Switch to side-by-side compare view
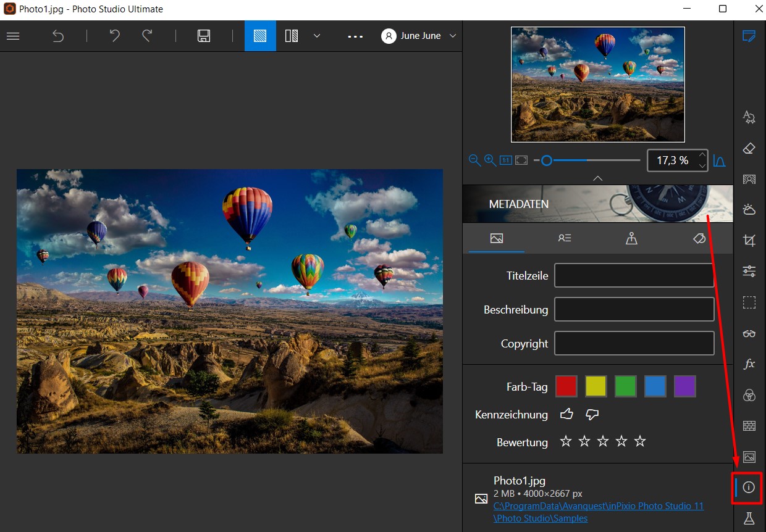Viewport: 766px width, 532px height. click(292, 36)
